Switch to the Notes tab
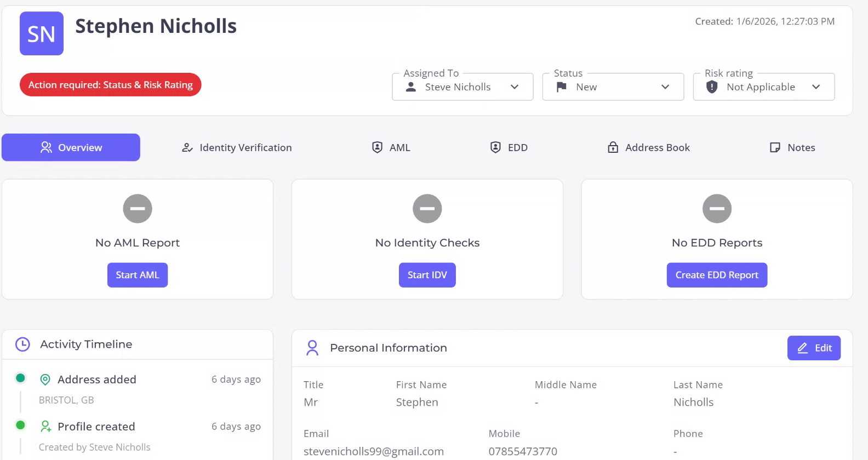This screenshot has width=868, height=460. click(x=792, y=147)
